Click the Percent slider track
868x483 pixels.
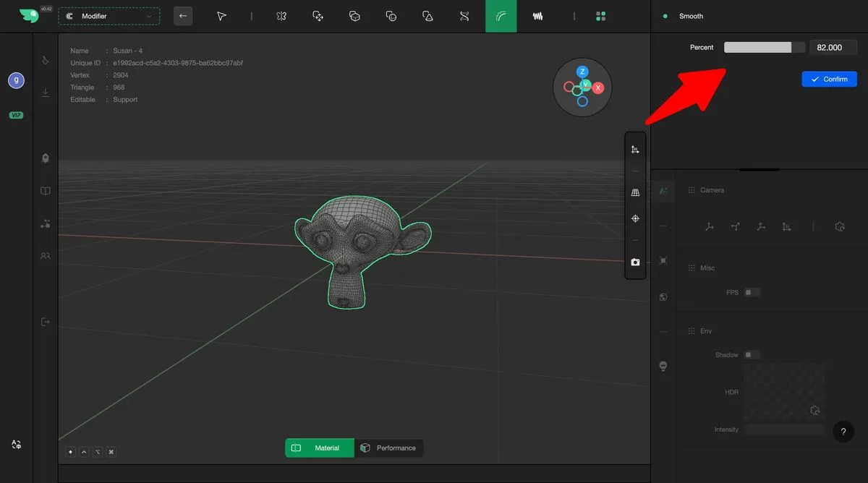(764, 47)
